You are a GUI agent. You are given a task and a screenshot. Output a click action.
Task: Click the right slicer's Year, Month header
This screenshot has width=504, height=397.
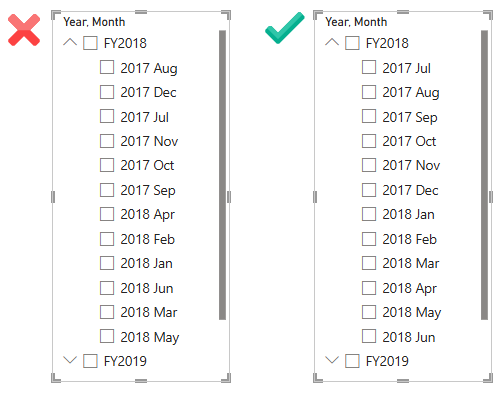coord(356,22)
